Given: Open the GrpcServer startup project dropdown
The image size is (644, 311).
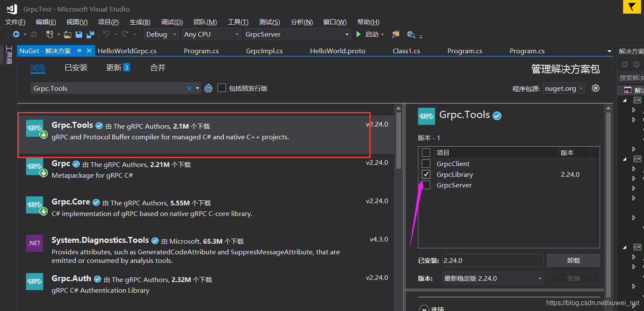Looking at the screenshot, I should (x=298, y=34).
